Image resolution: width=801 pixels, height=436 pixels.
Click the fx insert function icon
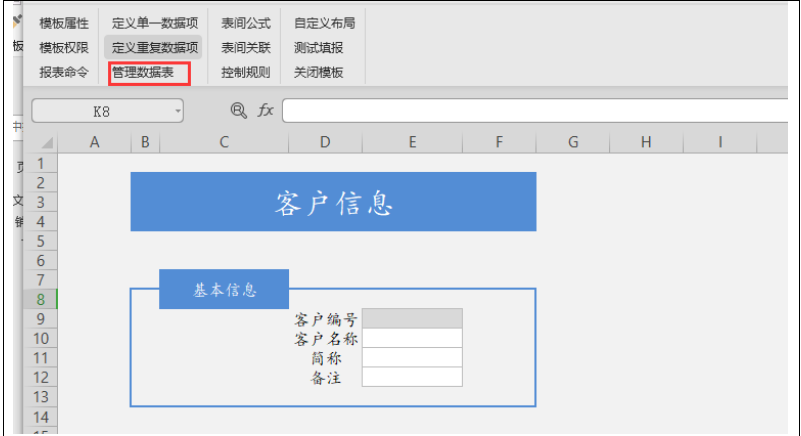click(265, 110)
